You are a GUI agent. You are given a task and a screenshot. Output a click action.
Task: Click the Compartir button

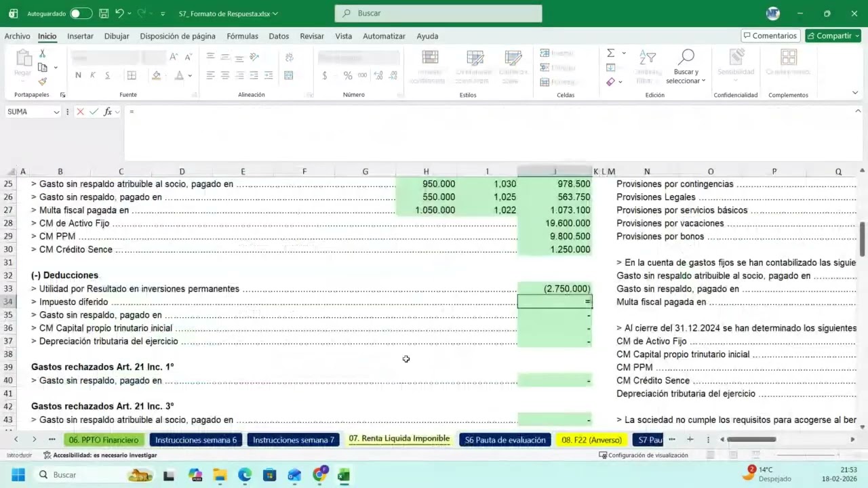(x=833, y=36)
